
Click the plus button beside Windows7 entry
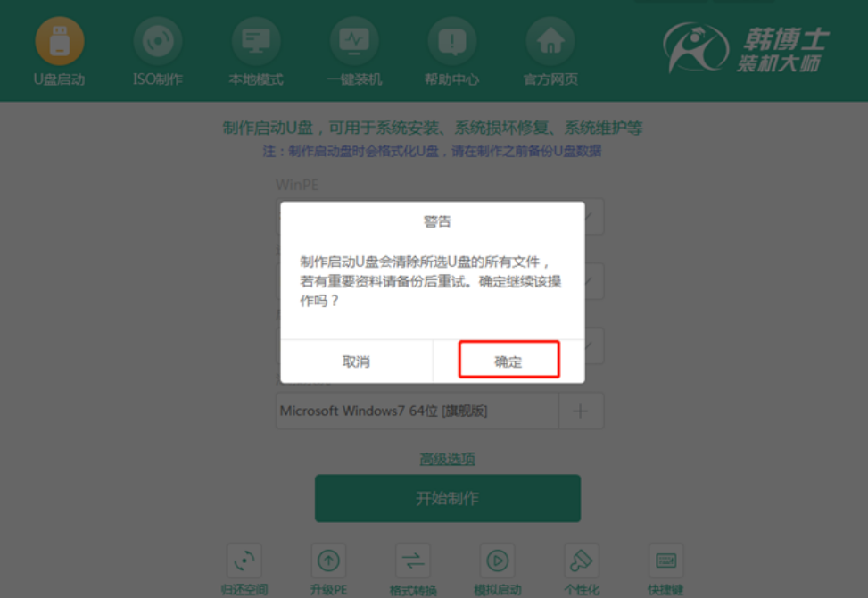pos(581,411)
